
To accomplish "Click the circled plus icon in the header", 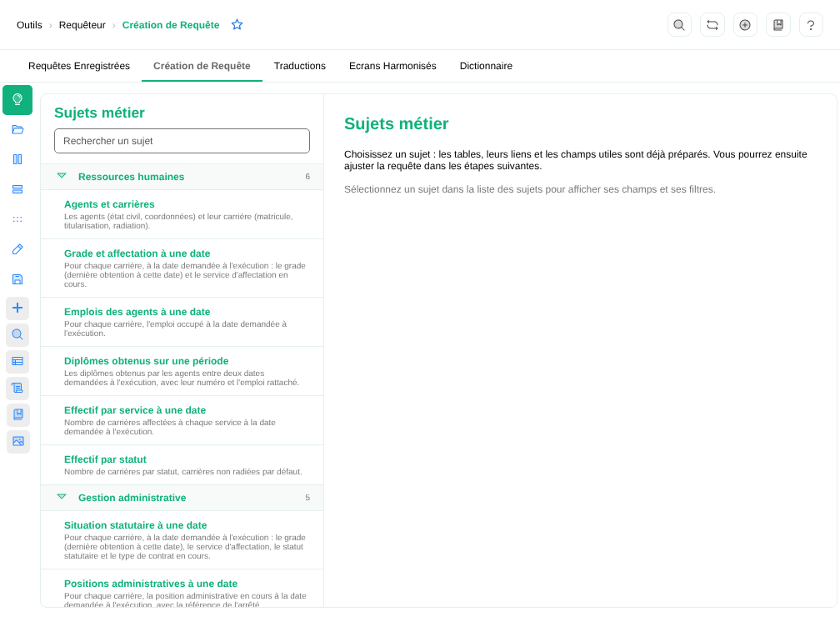I will point(745,25).
